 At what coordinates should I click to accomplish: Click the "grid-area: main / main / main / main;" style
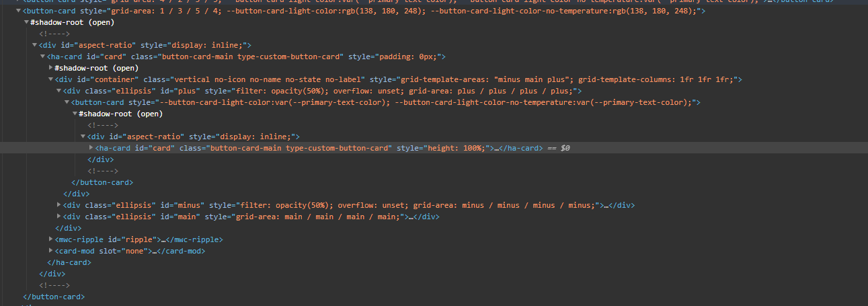tap(317, 217)
